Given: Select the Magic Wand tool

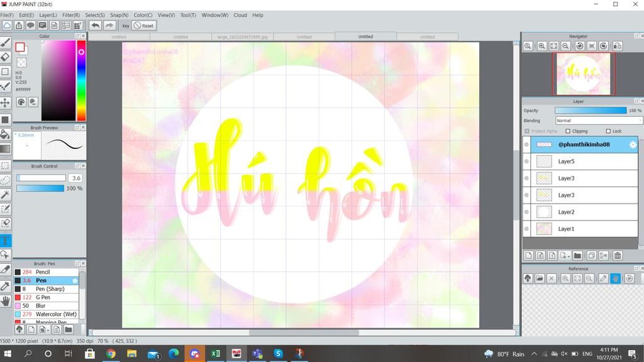Looking at the screenshot, I should point(5,194).
